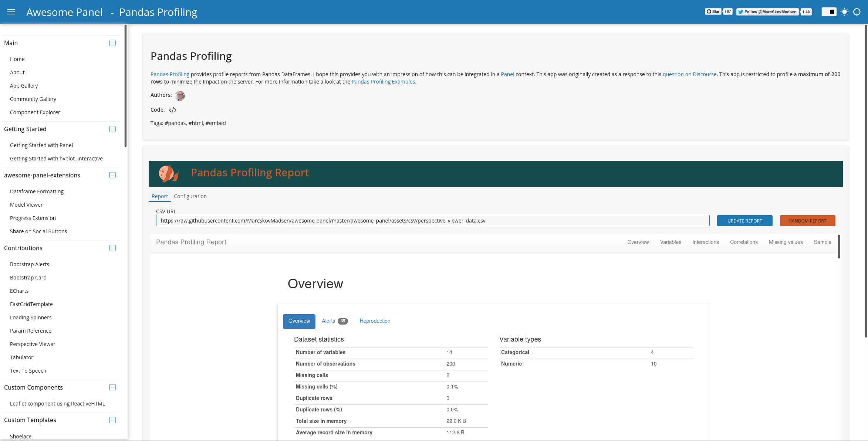Collapse the Custom Components section
The width and height of the screenshot is (868, 441).
(112, 387)
